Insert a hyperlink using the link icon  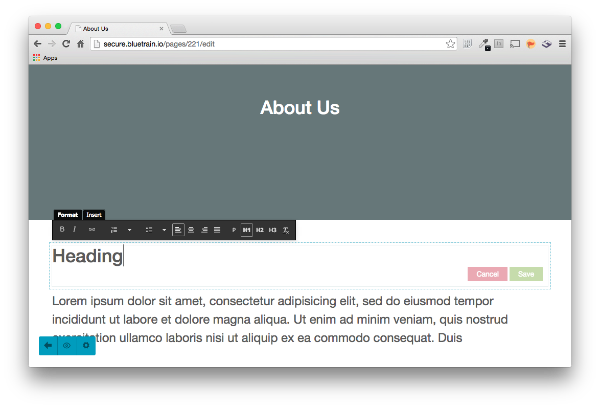[x=92, y=230]
